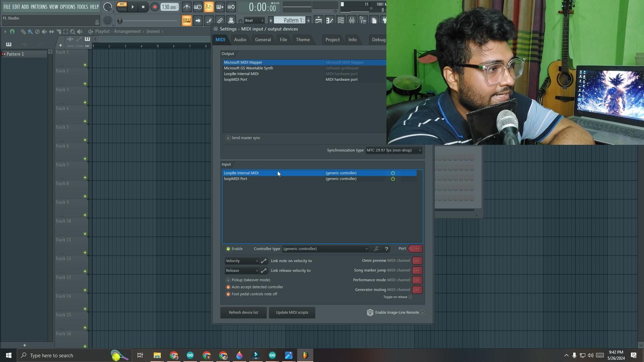The width and height of the screenshot is (644, 362).
Task: Enable typing keyboard to piano icon
Action: [186, 21]
